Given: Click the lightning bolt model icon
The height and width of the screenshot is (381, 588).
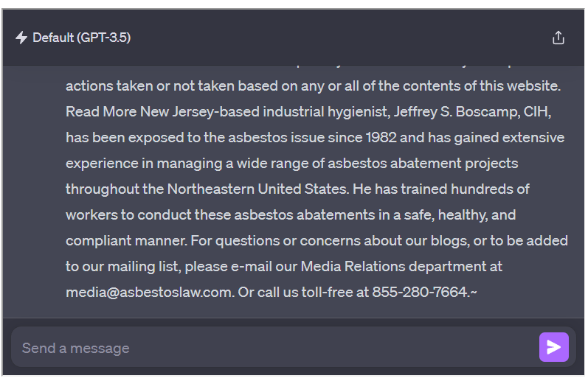Looking at the screenshot, I should 21,38.
